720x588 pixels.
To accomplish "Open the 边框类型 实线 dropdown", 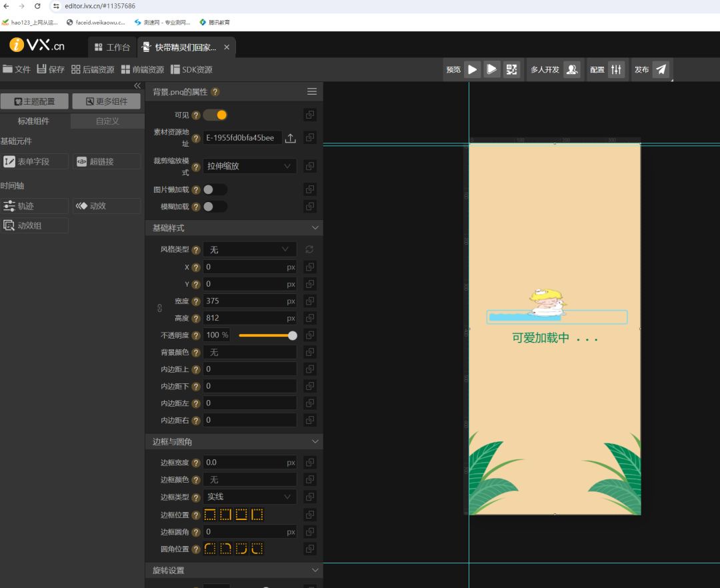I will pos(250,497).
